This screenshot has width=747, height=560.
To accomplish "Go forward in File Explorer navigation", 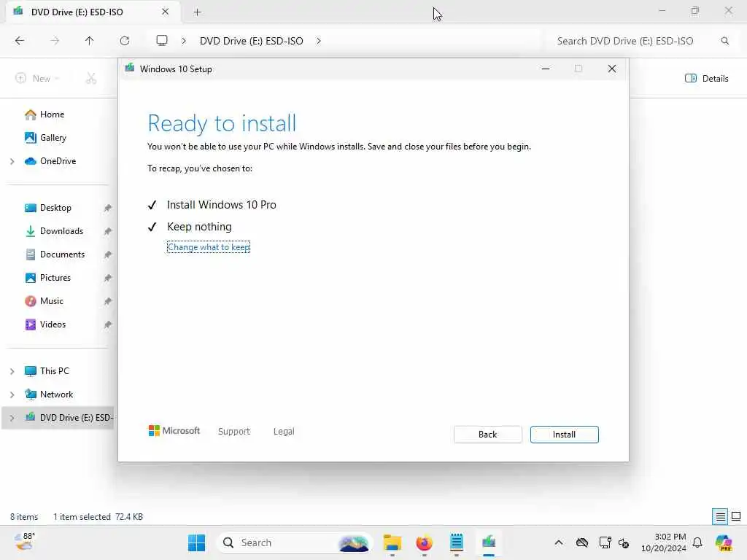I will 55,41.
